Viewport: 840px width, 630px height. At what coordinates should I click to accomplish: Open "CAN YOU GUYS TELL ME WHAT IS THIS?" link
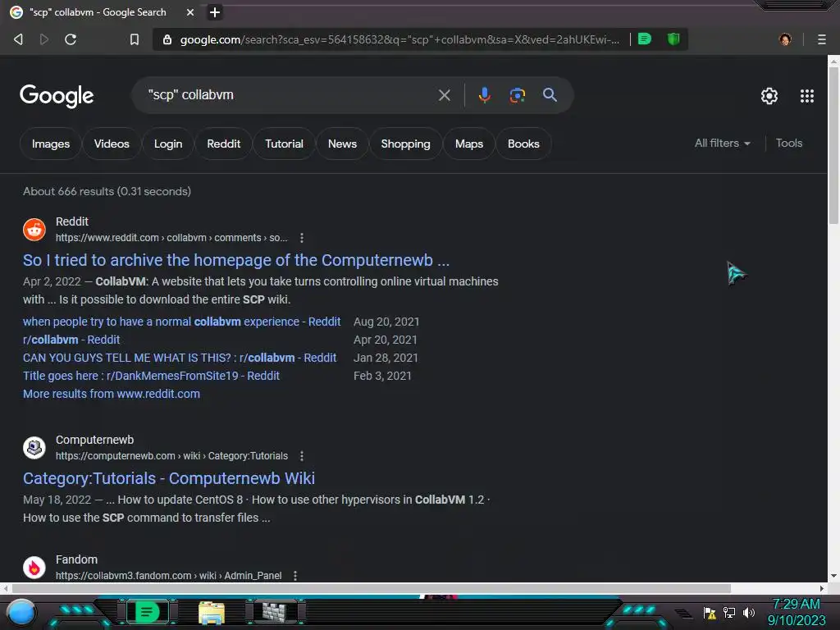(x=180, y=358)
